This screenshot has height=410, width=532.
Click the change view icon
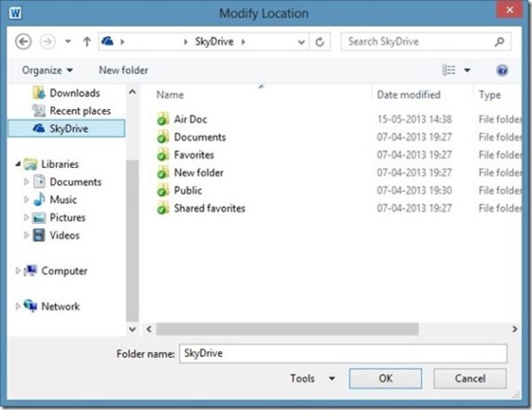tap(448, 70)
